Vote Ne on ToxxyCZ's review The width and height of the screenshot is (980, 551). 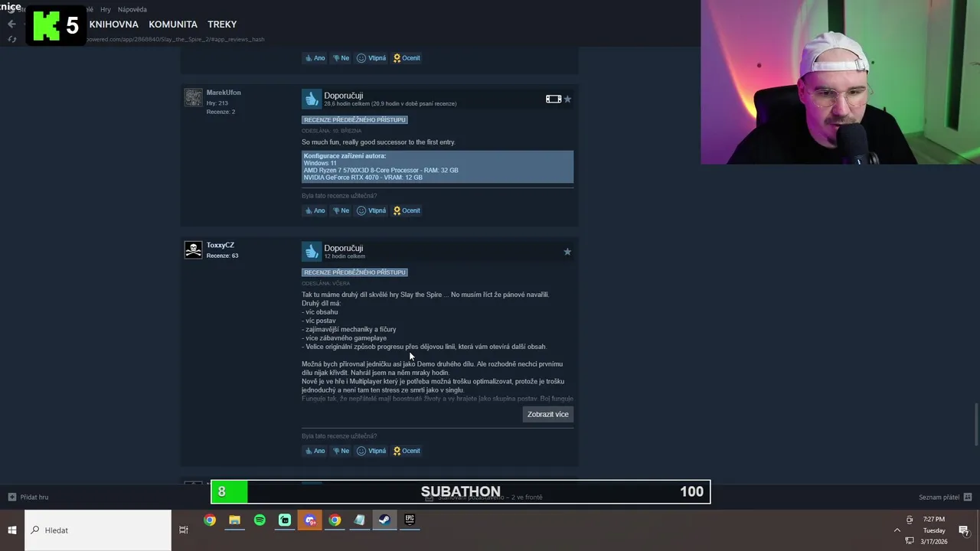point(341,451)
